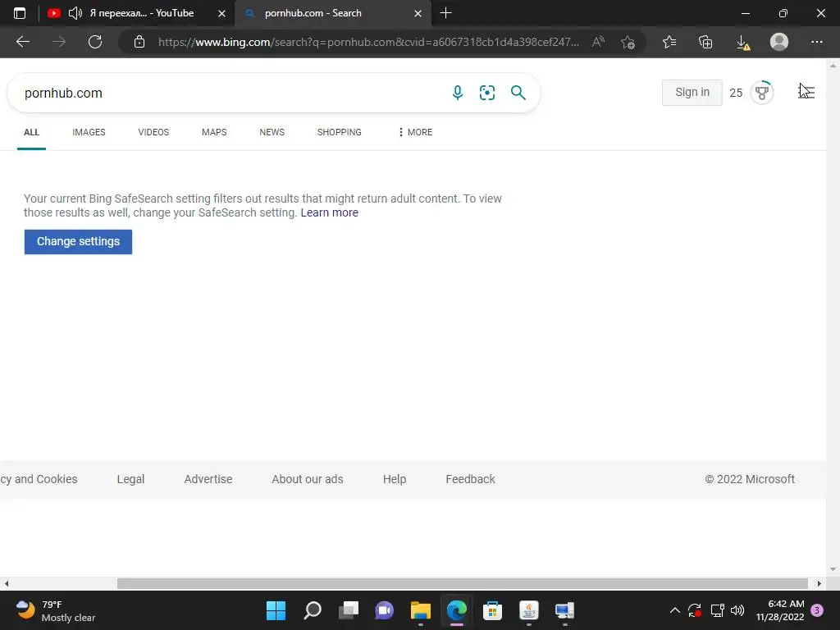Open Microsoft Store from the taskbar
This screenshot has height=630, width=840.
pos(492,610)
